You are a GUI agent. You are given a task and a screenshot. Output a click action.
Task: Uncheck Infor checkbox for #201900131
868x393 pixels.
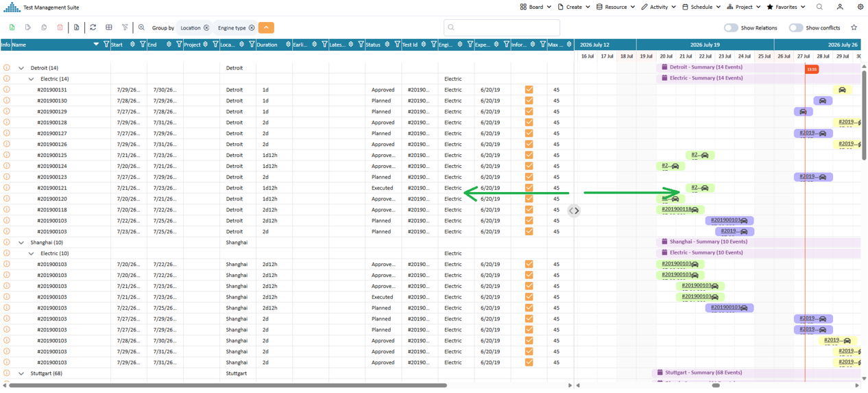pyautogui.click(x=529, y=90)
